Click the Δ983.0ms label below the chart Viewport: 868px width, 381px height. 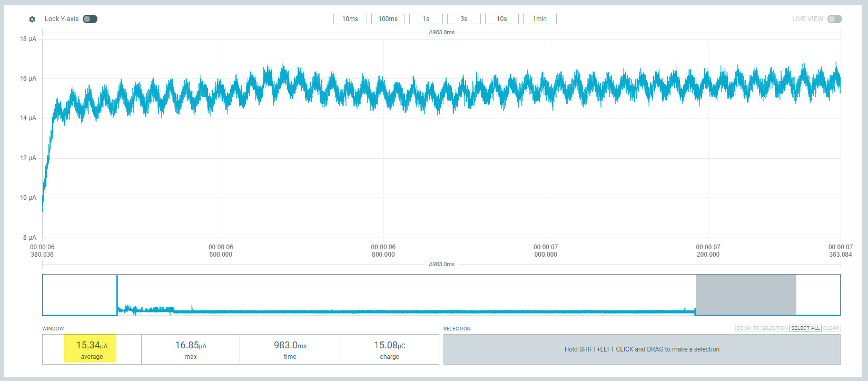(x=441, y=264)
